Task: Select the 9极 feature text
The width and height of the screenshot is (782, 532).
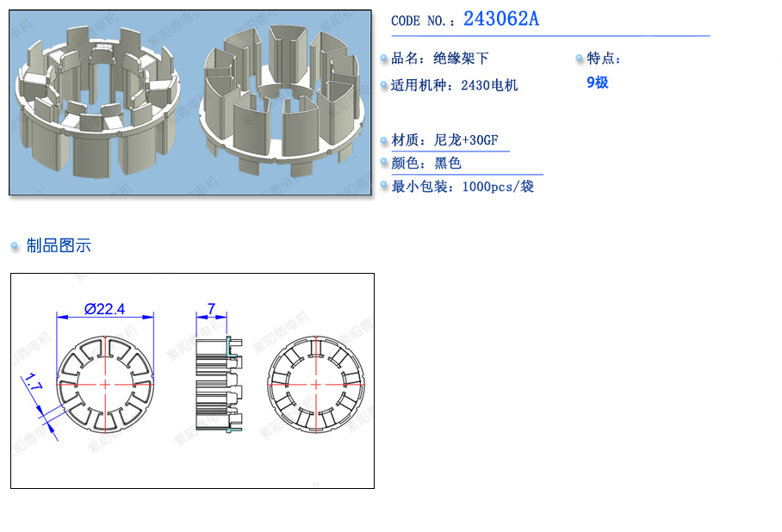Action: 598,83
